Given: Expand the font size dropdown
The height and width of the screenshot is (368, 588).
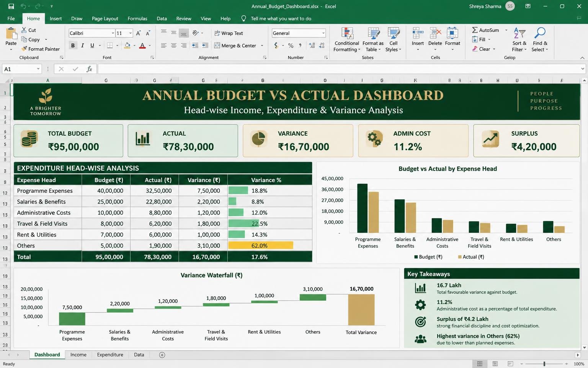Looking at the screenshot, I should pos(131,33).
